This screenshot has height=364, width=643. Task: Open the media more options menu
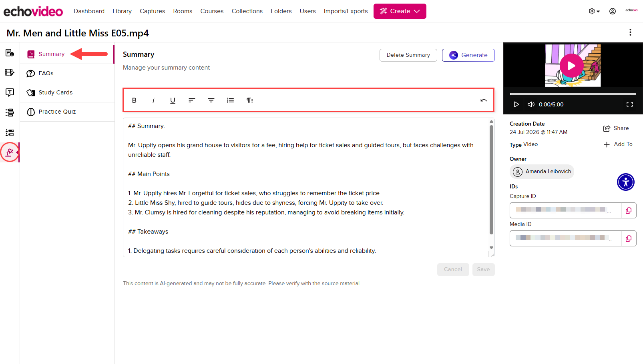coord(630,32)
